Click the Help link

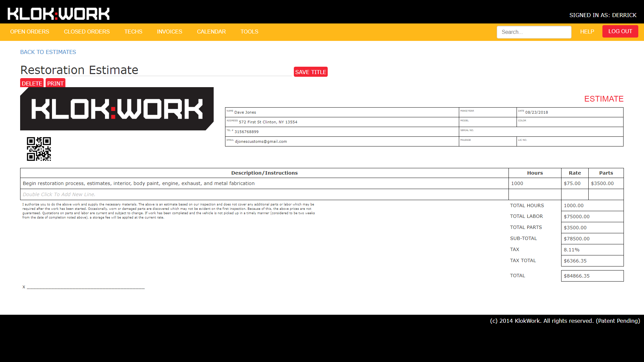(587, 32)
